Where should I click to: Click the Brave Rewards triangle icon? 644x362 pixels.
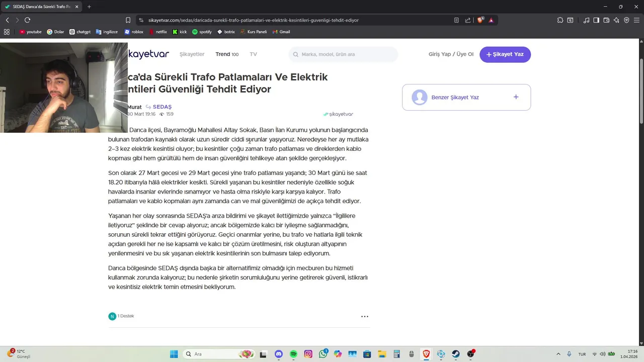pos(491,20)
